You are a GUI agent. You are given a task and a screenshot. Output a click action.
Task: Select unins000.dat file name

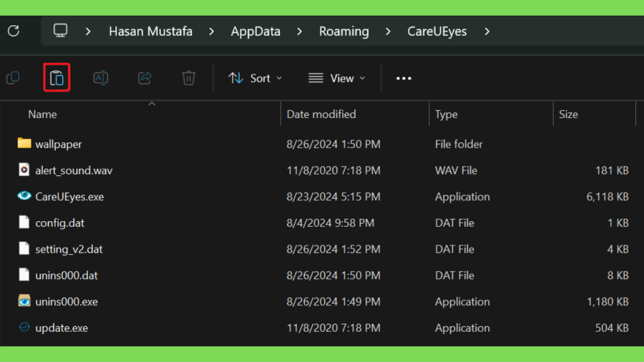pyautogui.click(x=66, y=275)
